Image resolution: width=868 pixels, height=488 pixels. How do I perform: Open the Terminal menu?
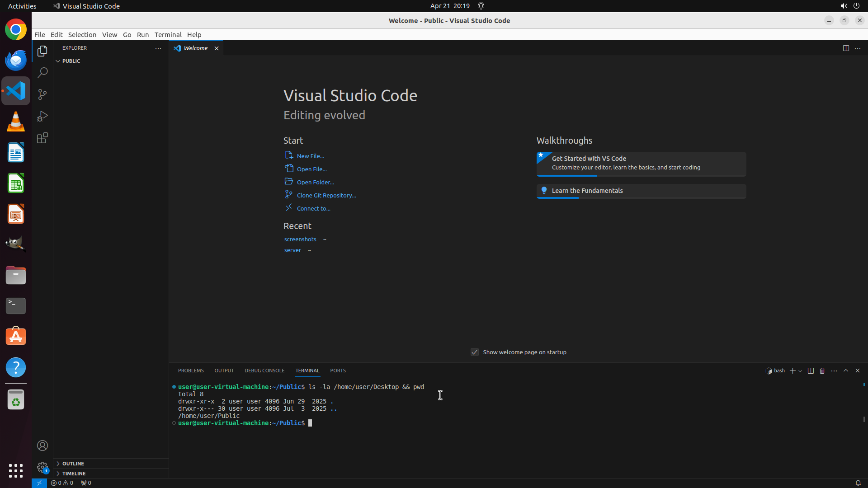tap(168, 34)
